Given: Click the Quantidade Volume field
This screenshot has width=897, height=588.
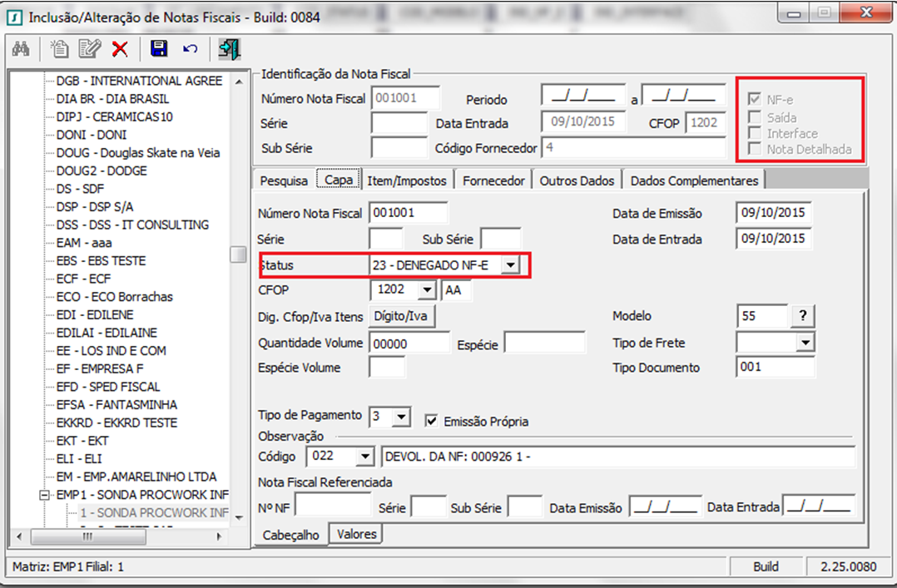Looking at the screenshot, I should pyautogui.click(x=409, y=343).
